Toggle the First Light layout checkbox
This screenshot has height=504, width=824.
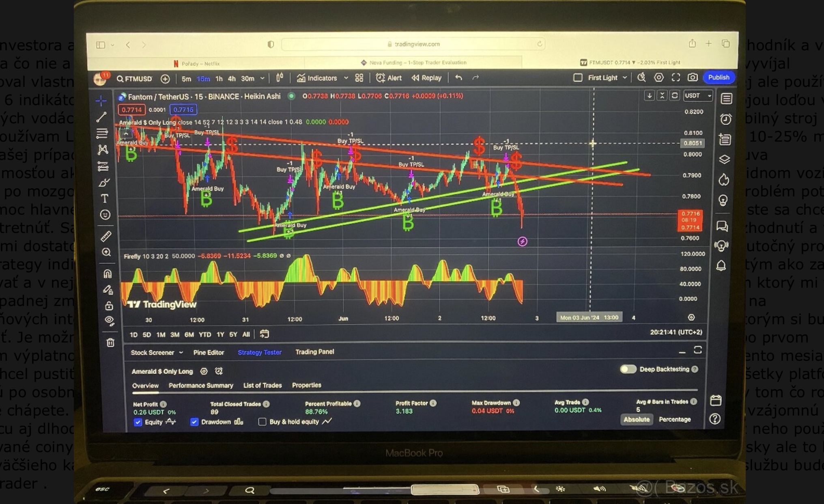coord(578,78)
